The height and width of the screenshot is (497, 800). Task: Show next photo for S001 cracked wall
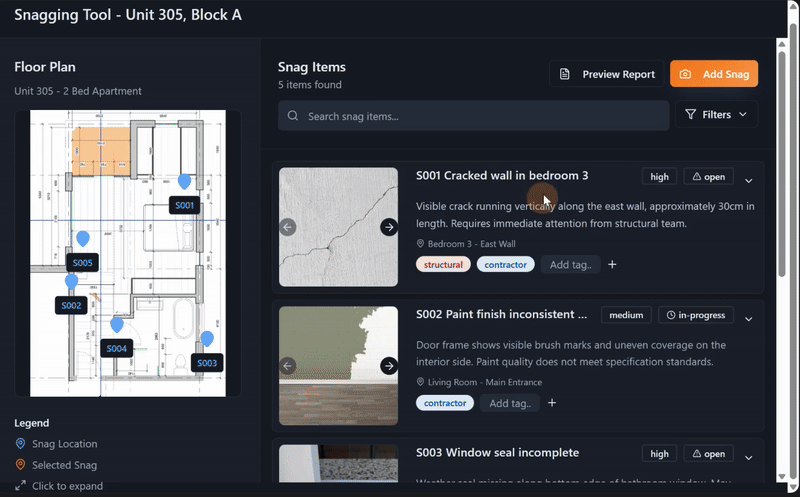pyautogui.click(x=389, y=227)
